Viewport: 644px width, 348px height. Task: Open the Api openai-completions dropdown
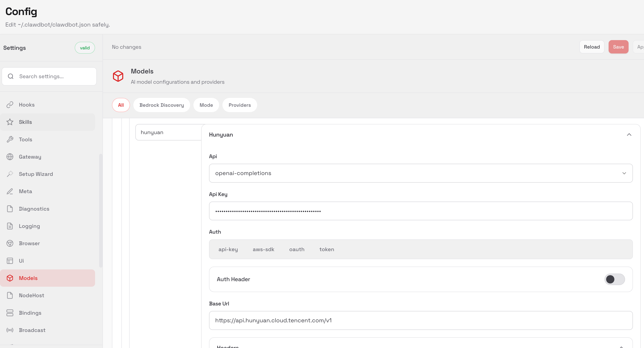421,173
